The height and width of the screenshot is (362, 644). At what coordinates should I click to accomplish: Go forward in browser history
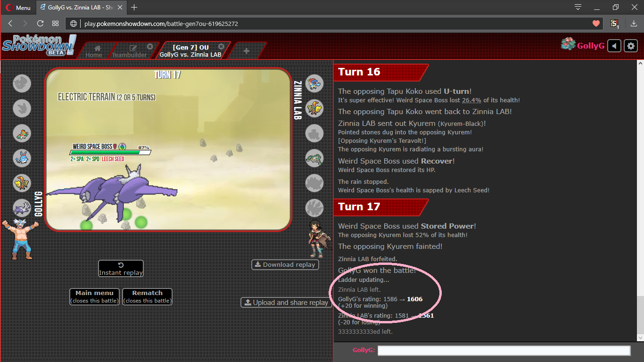[x=25, y=23]
